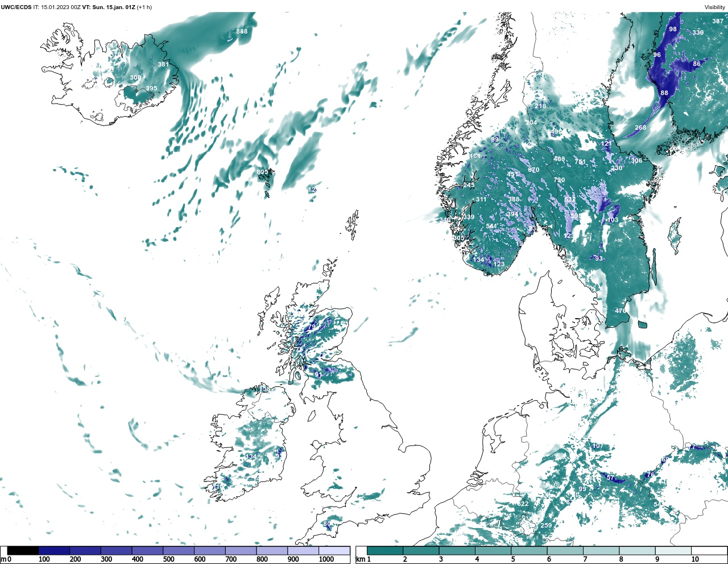This screenshot has height=564, width=728.
Task: Click the '10' tick label on the km legend
Action: (695, 559)
